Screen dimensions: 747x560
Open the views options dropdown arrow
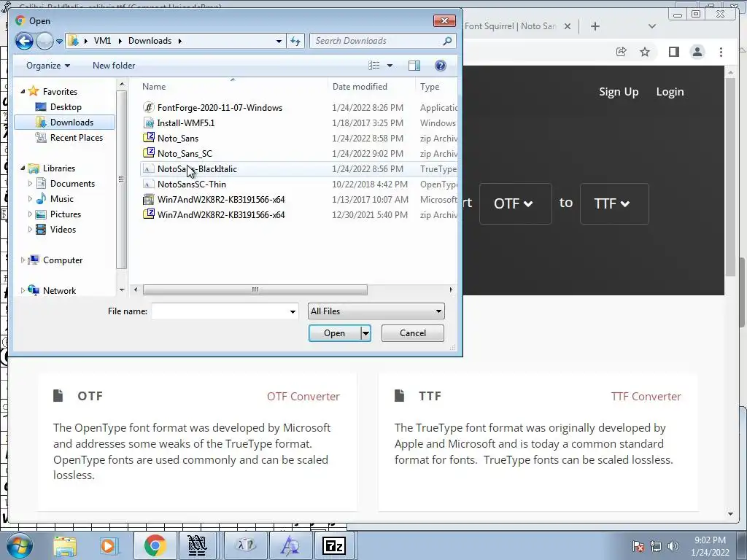(x=390, y=66)
